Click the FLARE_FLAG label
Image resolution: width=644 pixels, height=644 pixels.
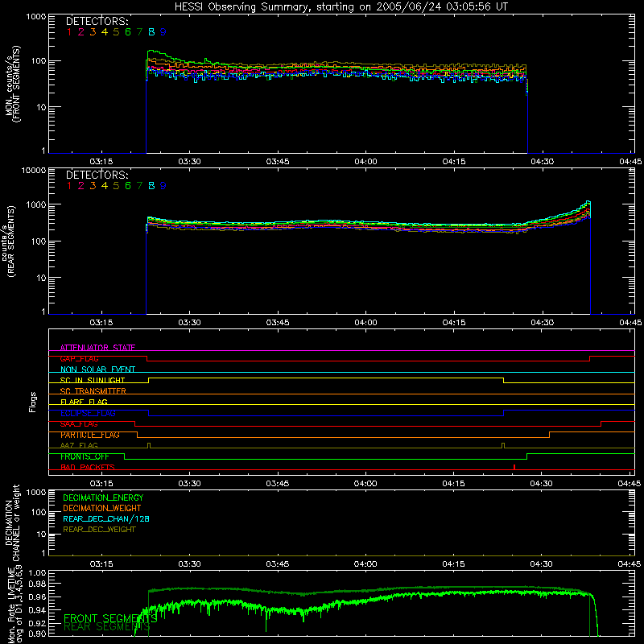click(84, 402)
